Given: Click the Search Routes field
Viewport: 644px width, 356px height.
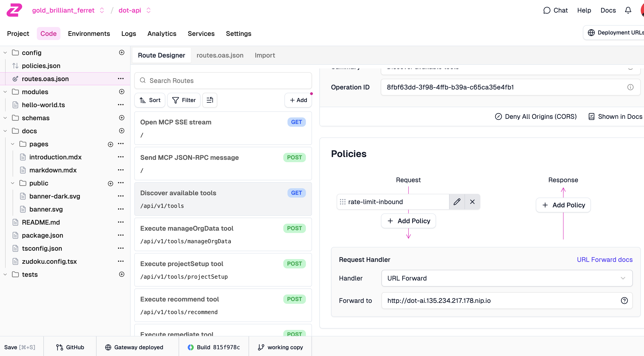Looking at the screenshot, I should pyautogui.click(x=223, y=81).
